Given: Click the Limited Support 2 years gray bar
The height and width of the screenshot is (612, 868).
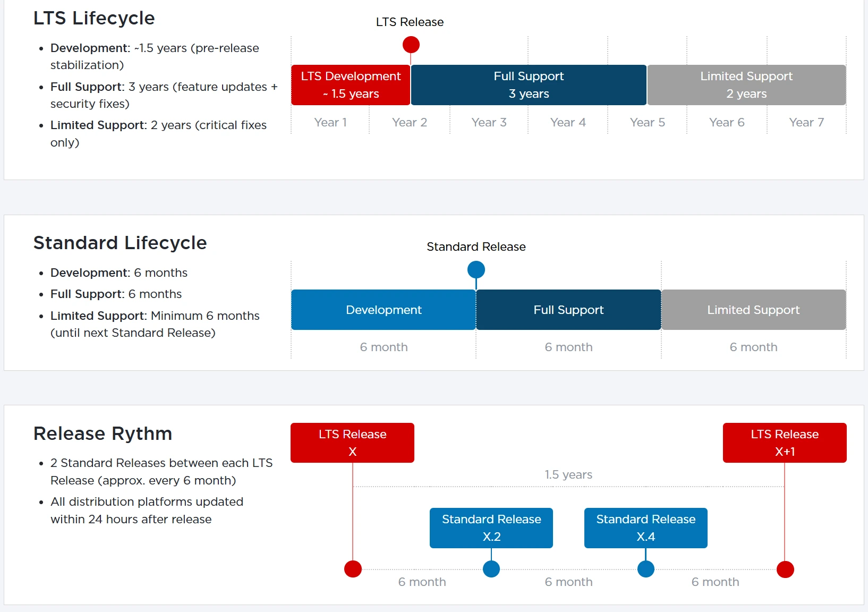Looking at the screenshot, I should click(x=746, y=84).
